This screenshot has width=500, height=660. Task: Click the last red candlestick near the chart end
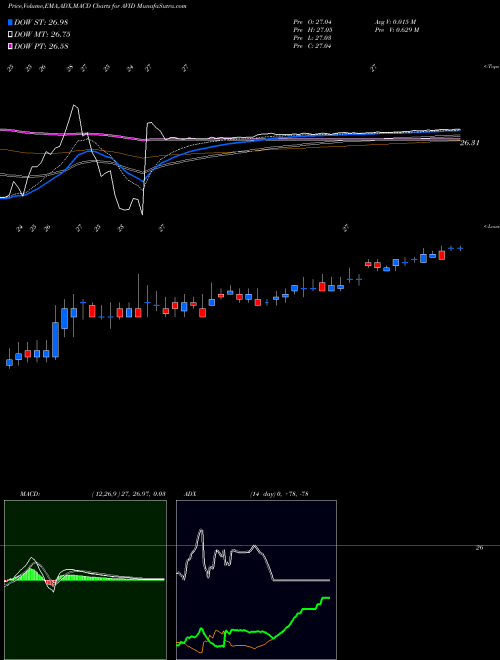[441, 255]
